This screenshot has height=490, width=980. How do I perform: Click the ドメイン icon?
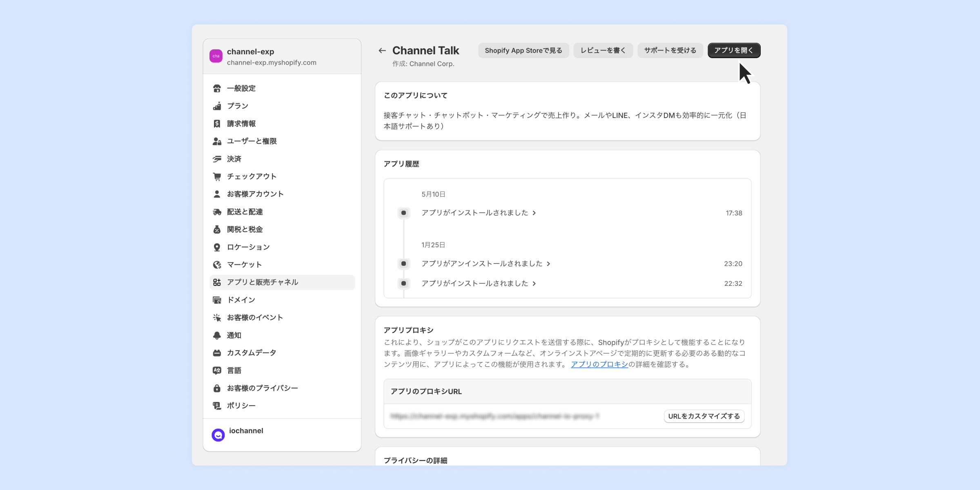[x=217, y=300]
